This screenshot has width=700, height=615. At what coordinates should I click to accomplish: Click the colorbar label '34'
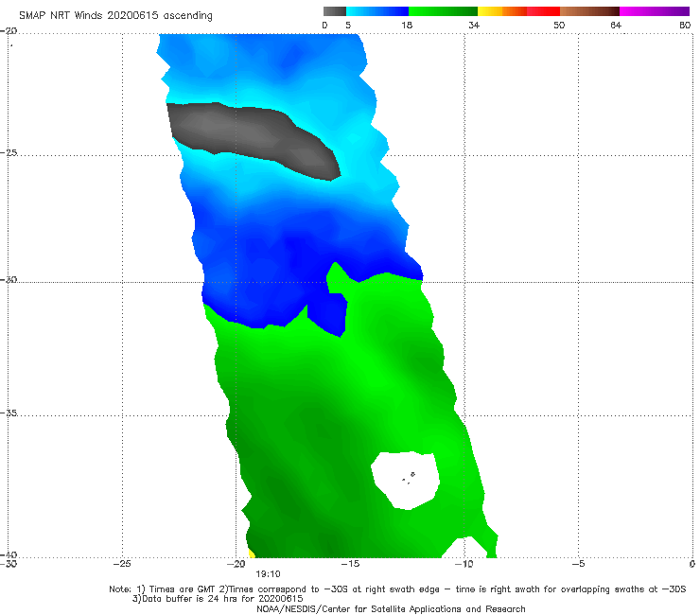pos(474,25)
